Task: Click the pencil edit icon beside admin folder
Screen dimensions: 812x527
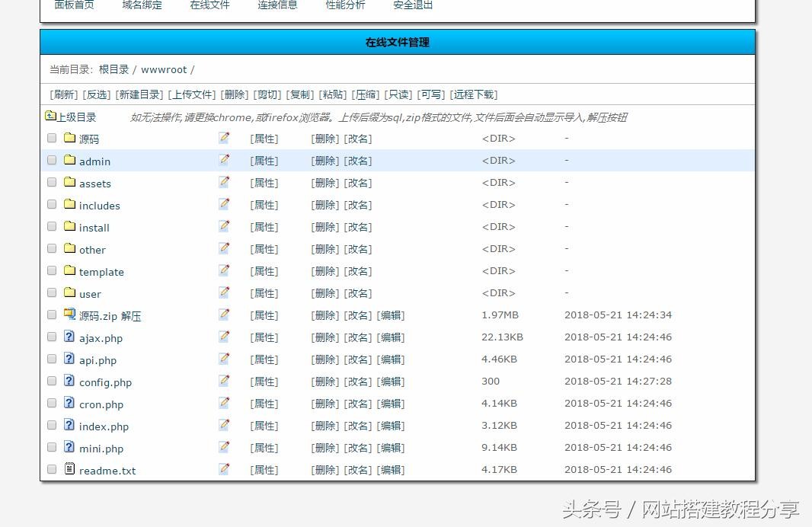Action: coord(224,160)
